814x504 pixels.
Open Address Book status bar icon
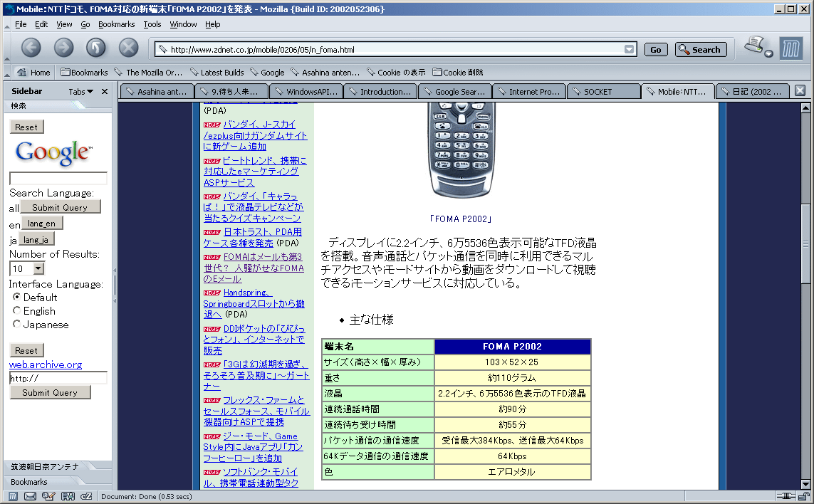(68, 496)
